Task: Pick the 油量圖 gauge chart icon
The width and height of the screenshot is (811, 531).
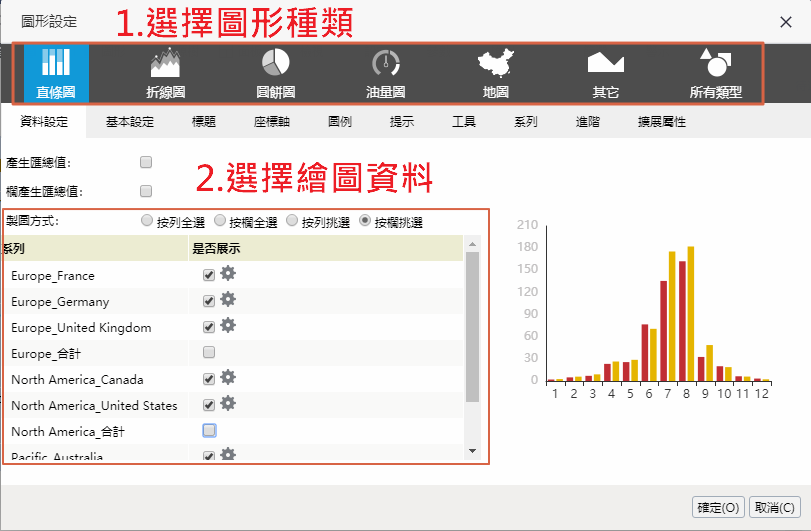Action: [x=385, y=74]
